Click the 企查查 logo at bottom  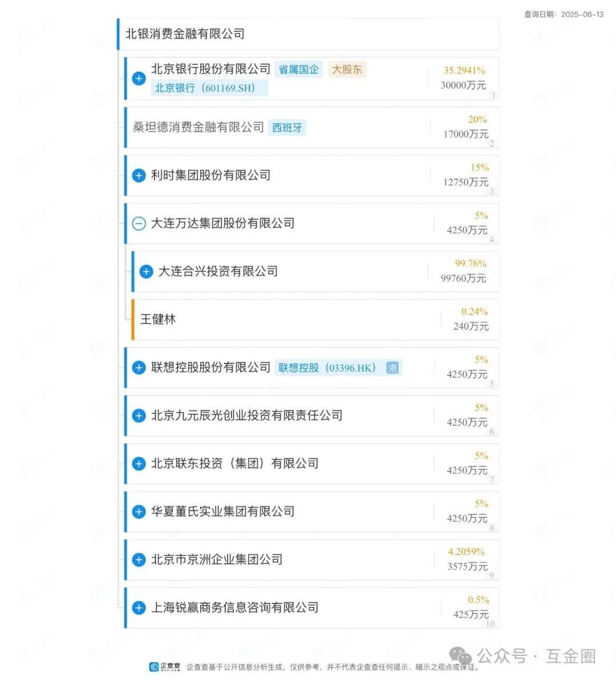click(165, 667)
